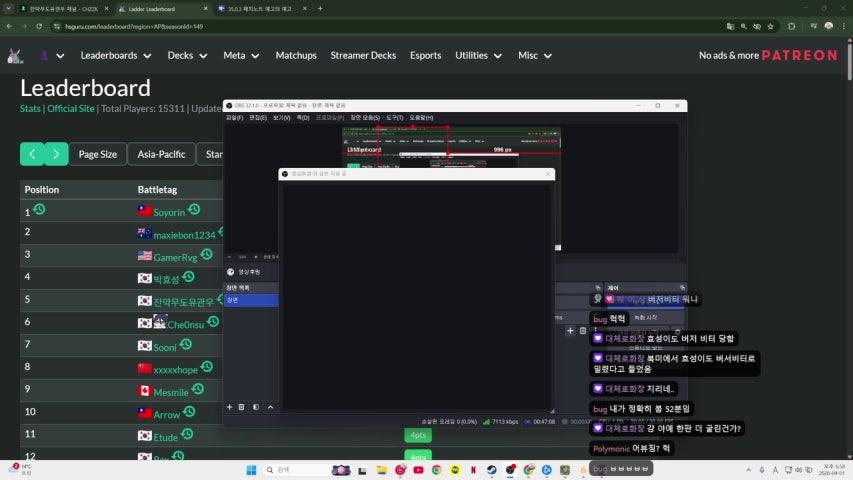Image resolution: width=853 pixels, height=480 pixels.
Task: Bookmark this page with star icon
Action: (770, 26)
